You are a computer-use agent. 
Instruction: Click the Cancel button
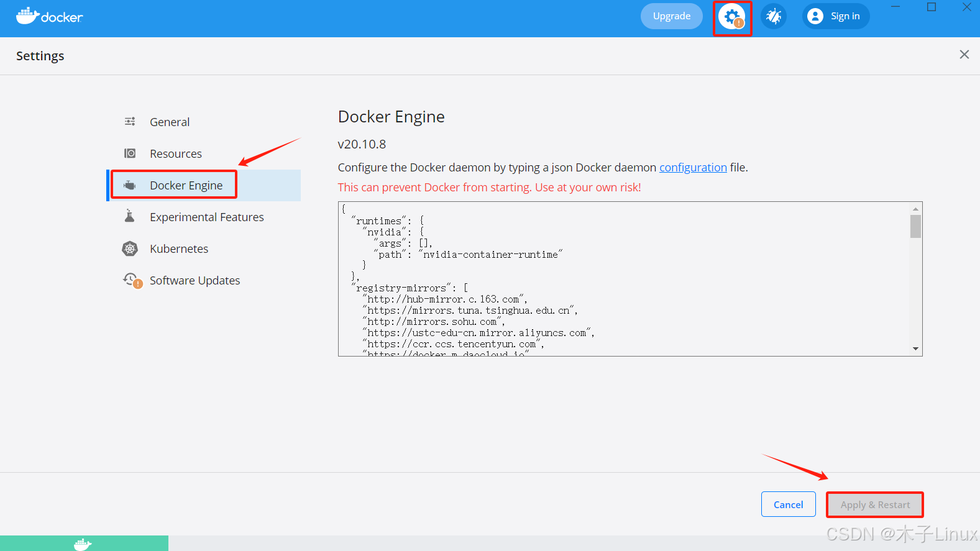(788, 504)
